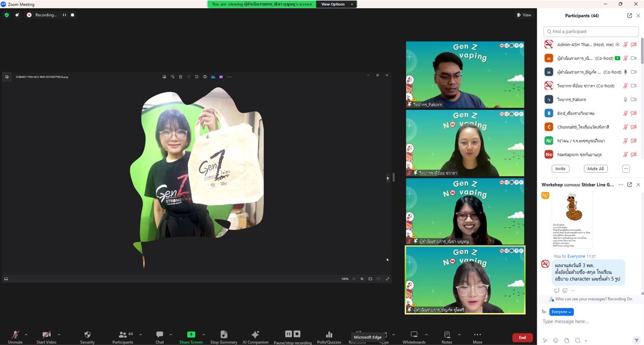Pause recording using the top-left indicator

64,15
